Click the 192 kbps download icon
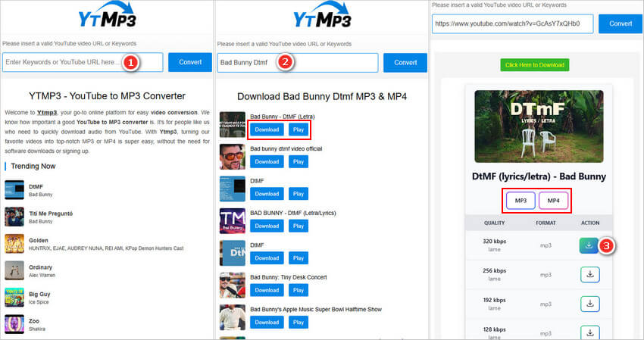 click(x=589, y=304)
